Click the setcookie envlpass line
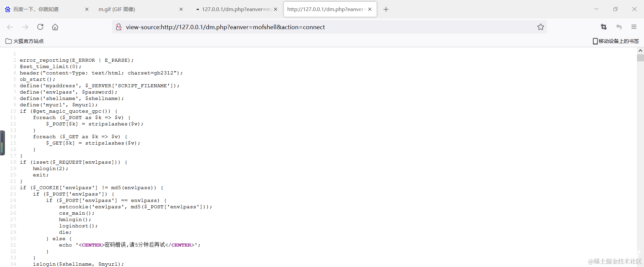 point(136,207)
